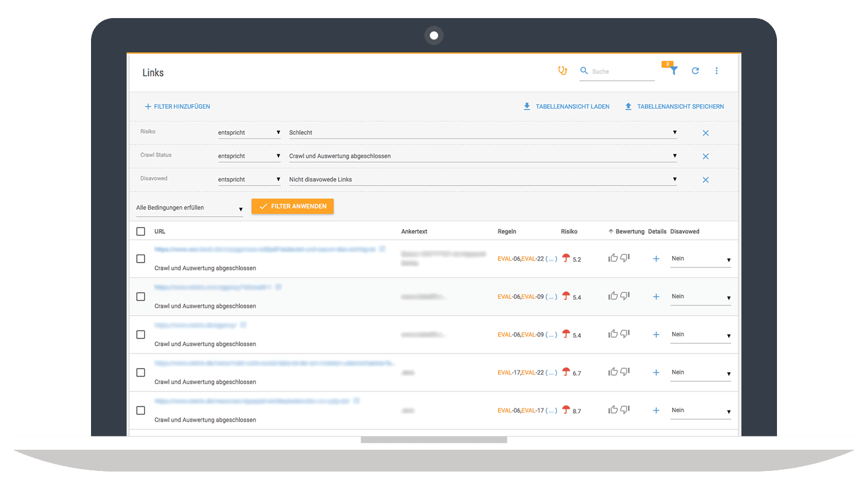Click red umbrella icon beside 6.7
The image size is (868, 489).
tap(566, 372)
